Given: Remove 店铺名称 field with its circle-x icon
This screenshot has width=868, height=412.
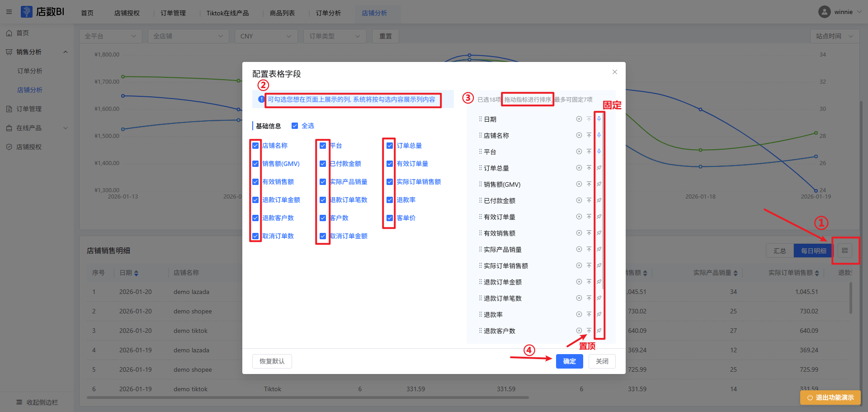Looking at the screenshot, I should coord(579,135).
